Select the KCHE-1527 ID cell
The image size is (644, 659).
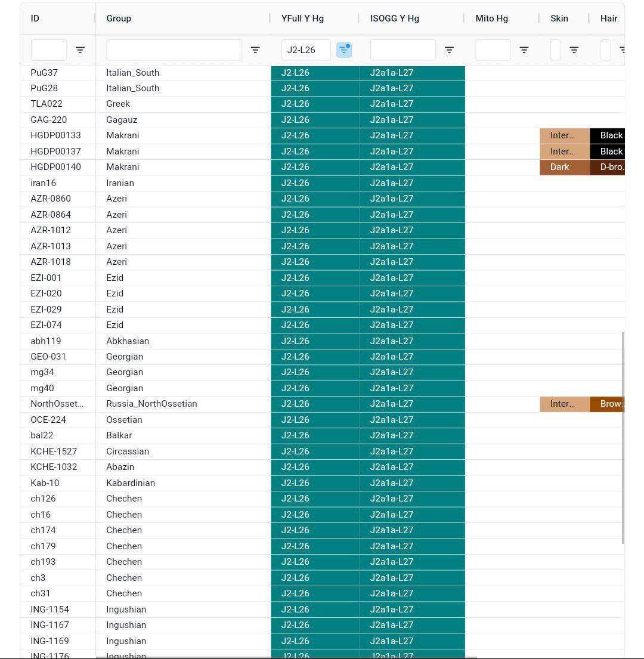(x=58, y=451)
